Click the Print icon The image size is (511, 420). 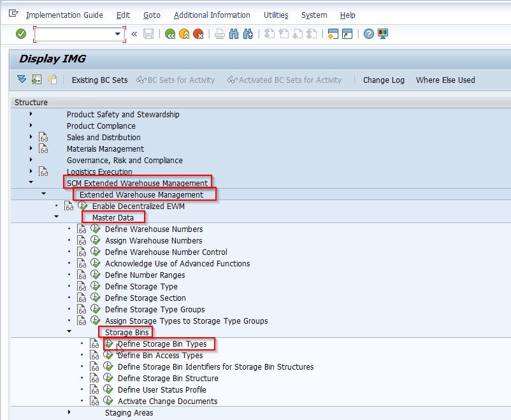tap(220, 34)
